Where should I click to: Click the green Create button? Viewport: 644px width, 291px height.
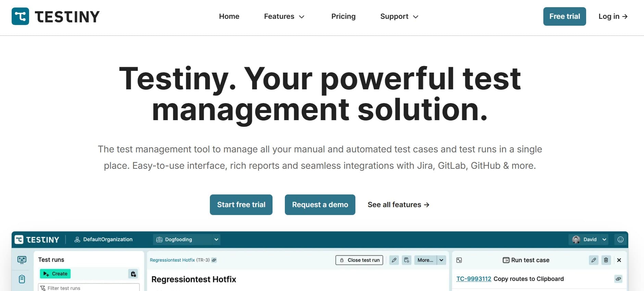coord(55,274)
